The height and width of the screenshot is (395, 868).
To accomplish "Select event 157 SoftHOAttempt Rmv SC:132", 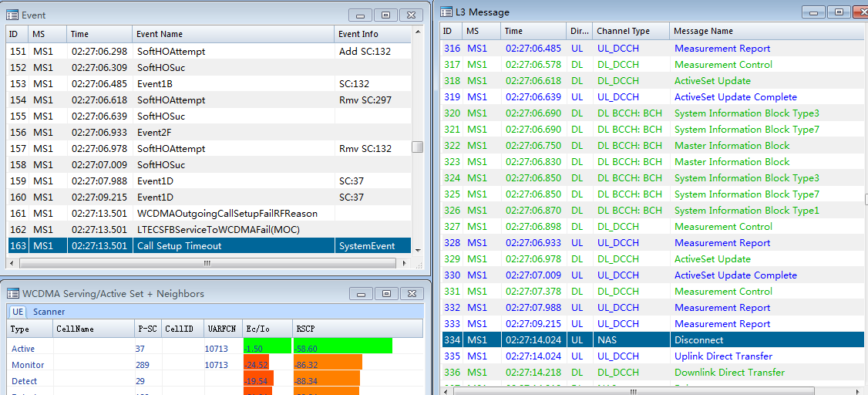I will coord(209,149).
